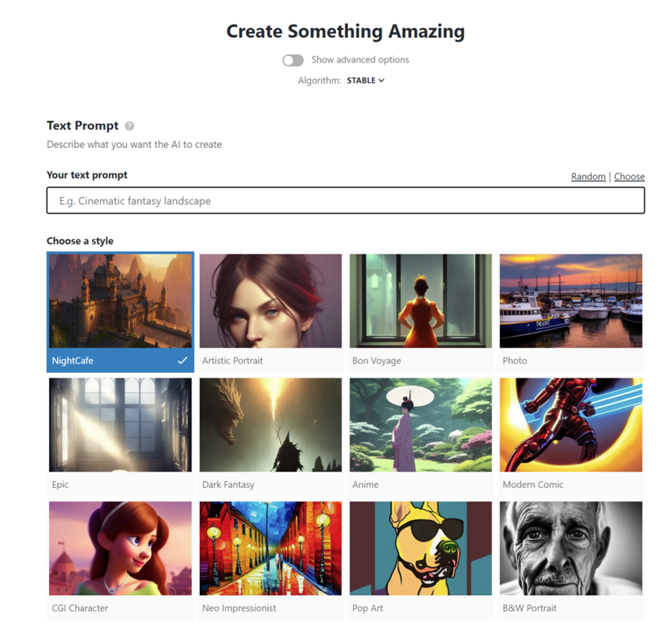Open the STABLE algorithm dropdown
Viewport: 672px width, 633px height.
coord(365,81)
